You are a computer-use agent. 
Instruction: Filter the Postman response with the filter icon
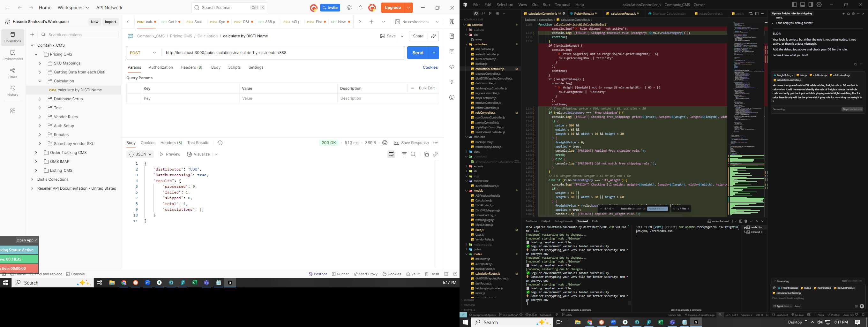[404, 154]
